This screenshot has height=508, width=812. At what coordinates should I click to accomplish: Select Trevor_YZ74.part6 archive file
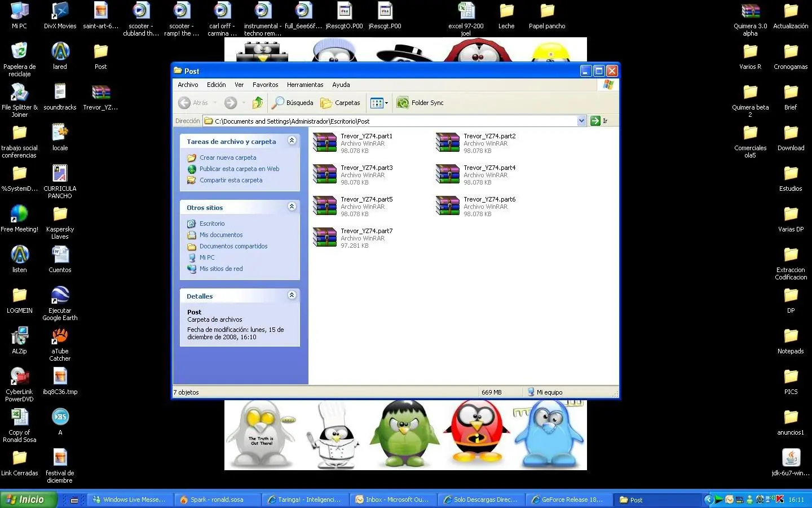click(x=476, y=207)
